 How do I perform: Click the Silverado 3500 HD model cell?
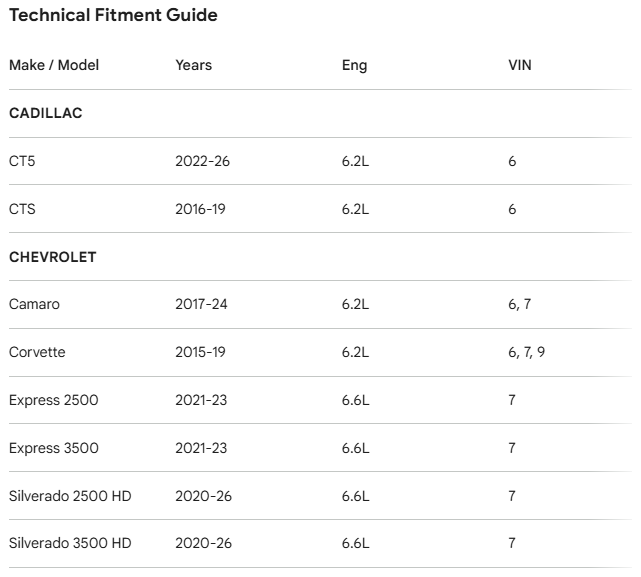[x=70, y=543]
